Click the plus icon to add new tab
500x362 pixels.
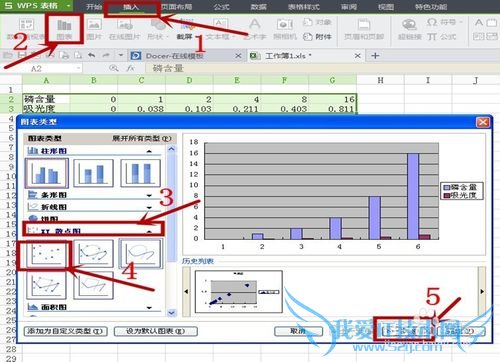pyautogui.click(x=375, y=56)
